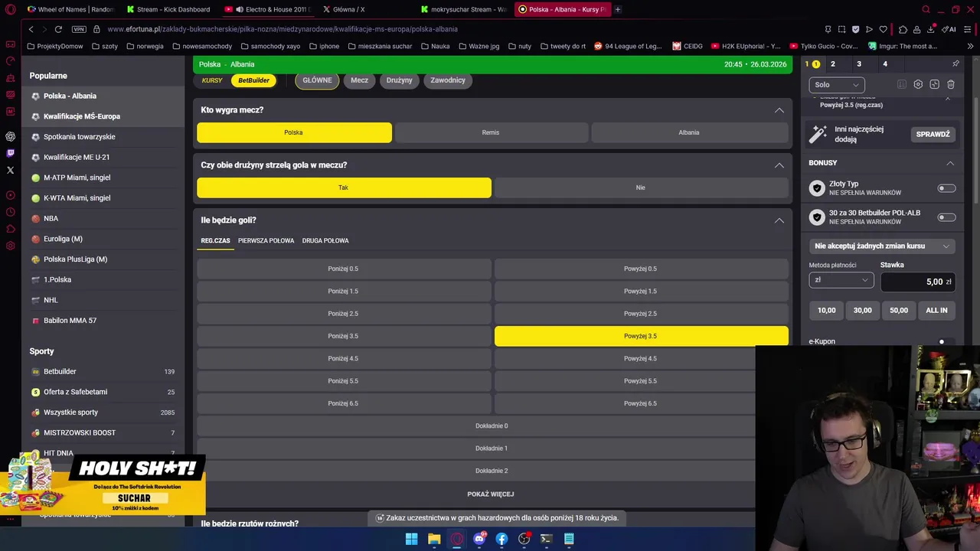Open the Twitch sidebar icon
This screenshot has height=551, width=980.
10,153
